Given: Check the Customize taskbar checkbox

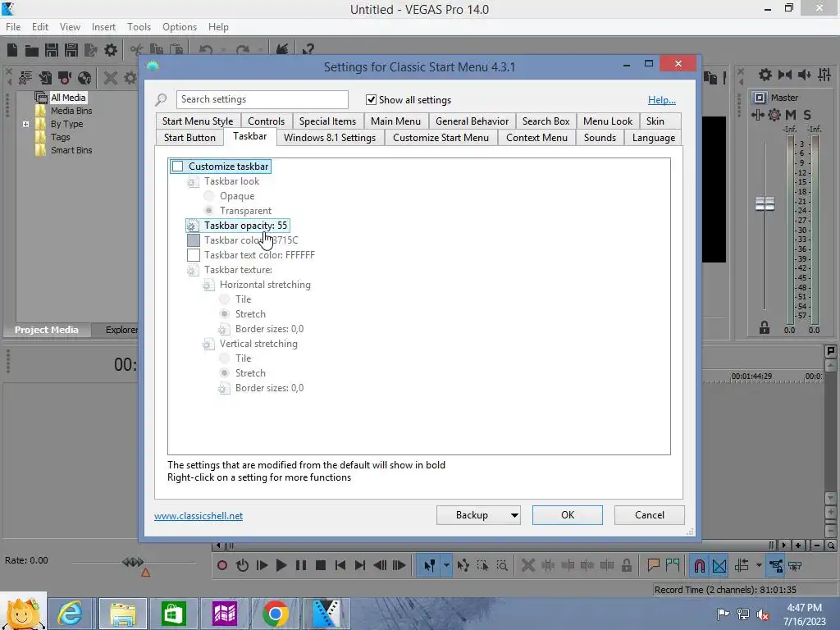Looking at the screenshot, I should pyautogui.click(x=178, y=167).
